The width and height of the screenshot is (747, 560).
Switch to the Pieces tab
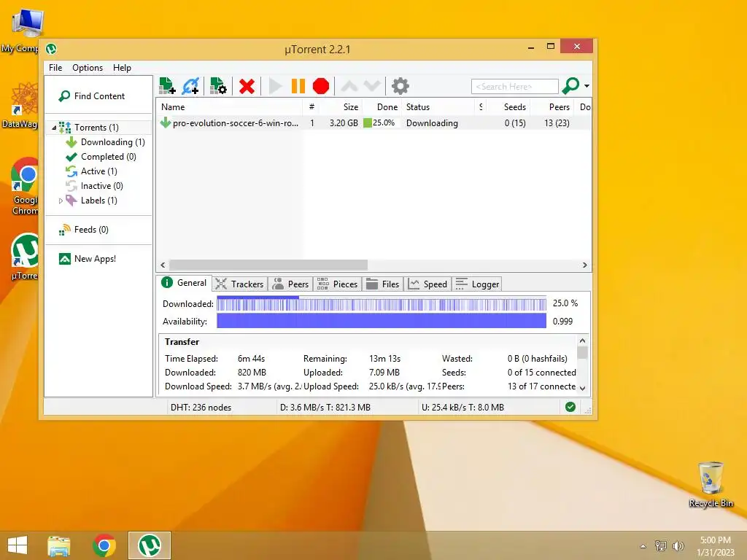click(337, 284)
